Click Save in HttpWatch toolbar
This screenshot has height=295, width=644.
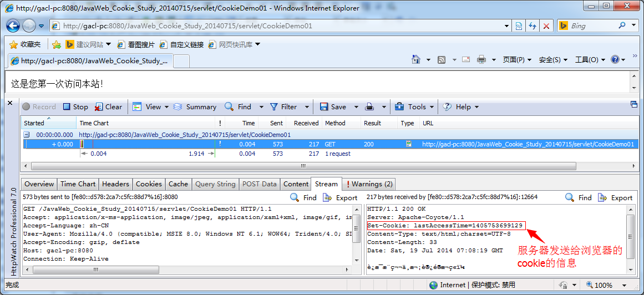click(x=333, y=107)
